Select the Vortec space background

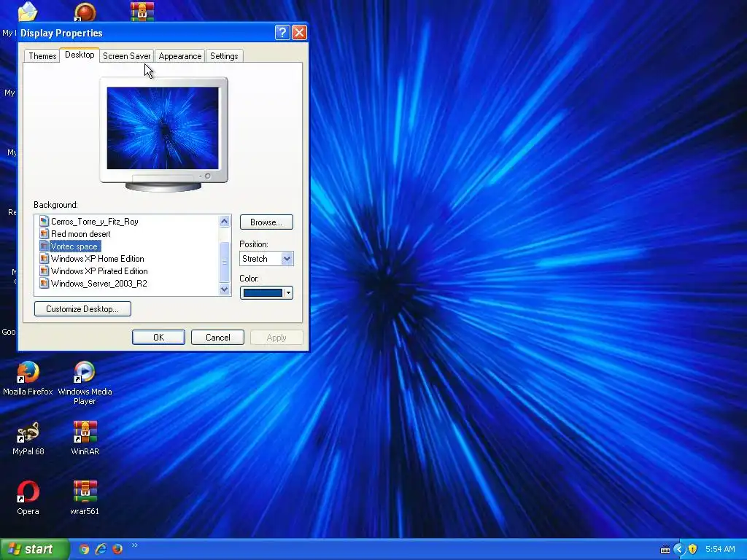(x=74, y=246)
